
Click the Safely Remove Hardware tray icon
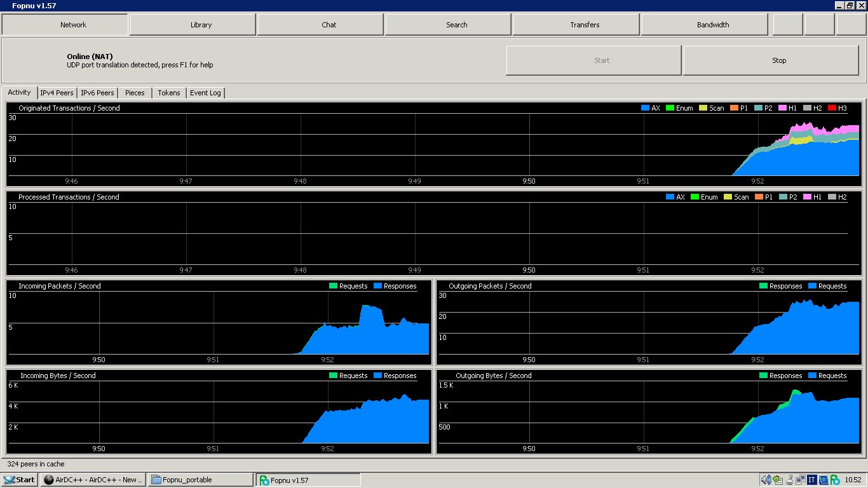pyautogui.click(x=777, y=480)
